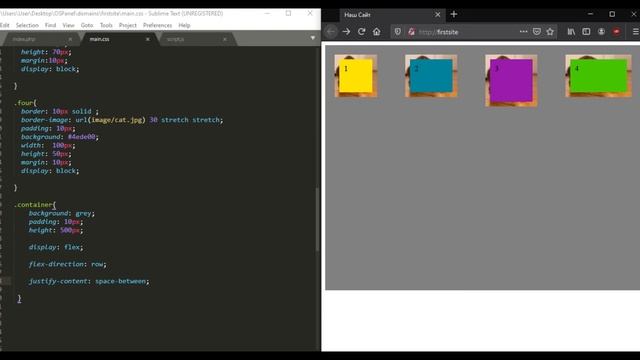The width and height of the screenshot is (640, 360).
Task: Click the '.container' selector in the code
Action: (34, 204)
